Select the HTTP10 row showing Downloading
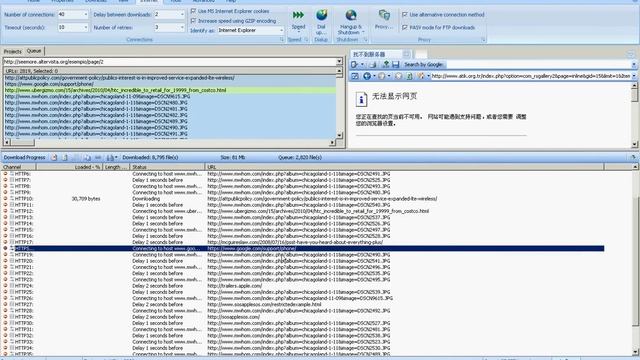Viewport: 640px width, 360px height. click(303, 199)
